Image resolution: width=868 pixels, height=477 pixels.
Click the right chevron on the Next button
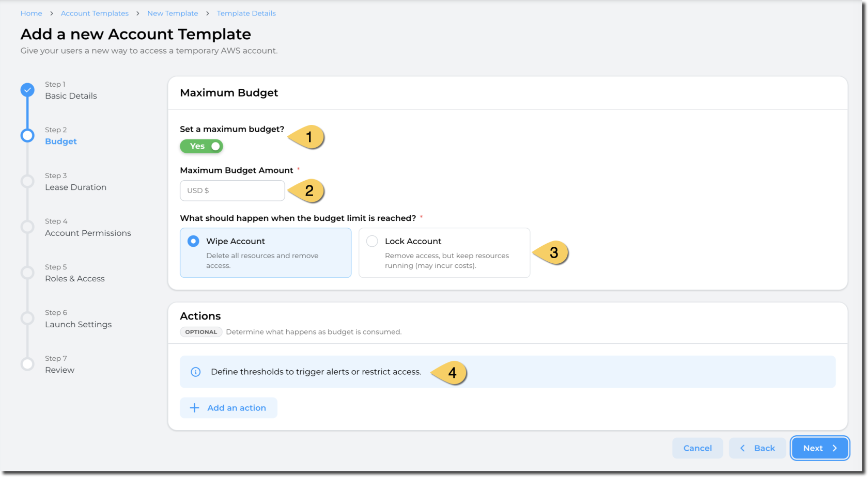coord(834,448)
